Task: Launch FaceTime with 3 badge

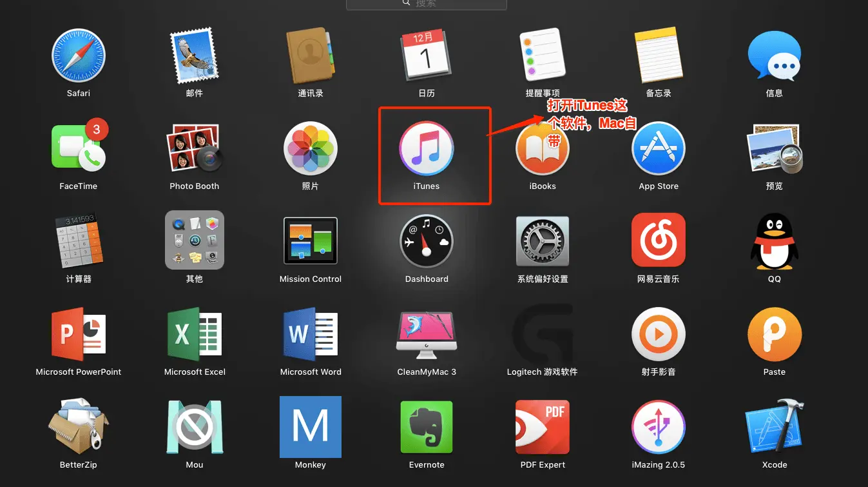Action: (x=79, y=148)
